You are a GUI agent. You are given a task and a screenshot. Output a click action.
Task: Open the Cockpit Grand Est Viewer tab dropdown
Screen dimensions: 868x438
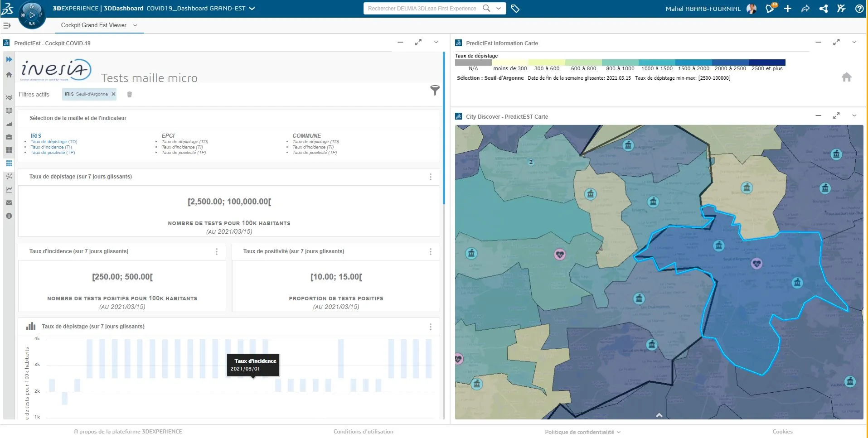click(135, 25)
